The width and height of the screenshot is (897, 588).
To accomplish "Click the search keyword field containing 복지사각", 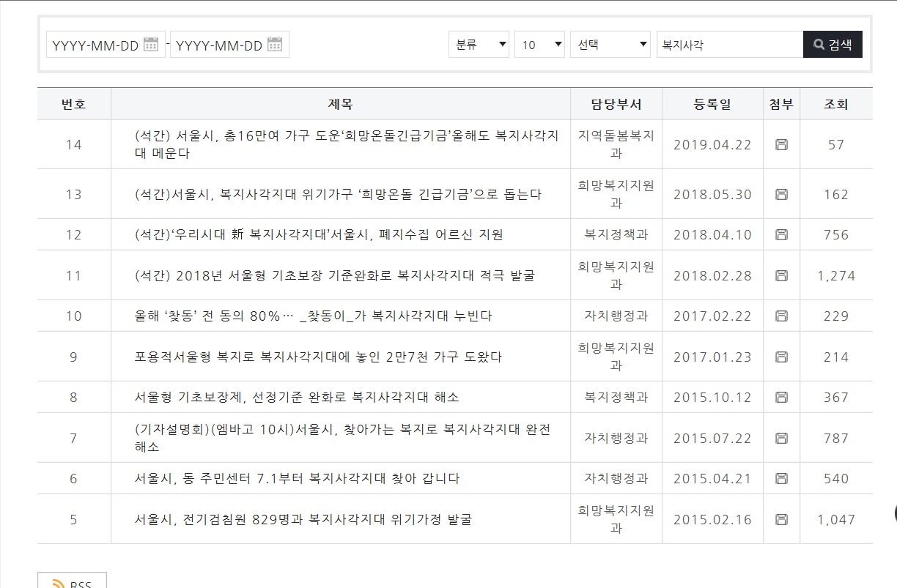I will click(728, 45).
